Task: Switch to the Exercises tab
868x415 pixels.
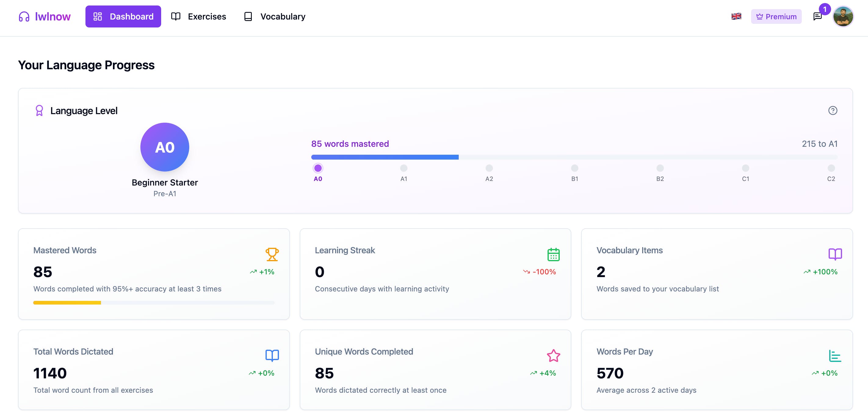Action: [199, 16]
